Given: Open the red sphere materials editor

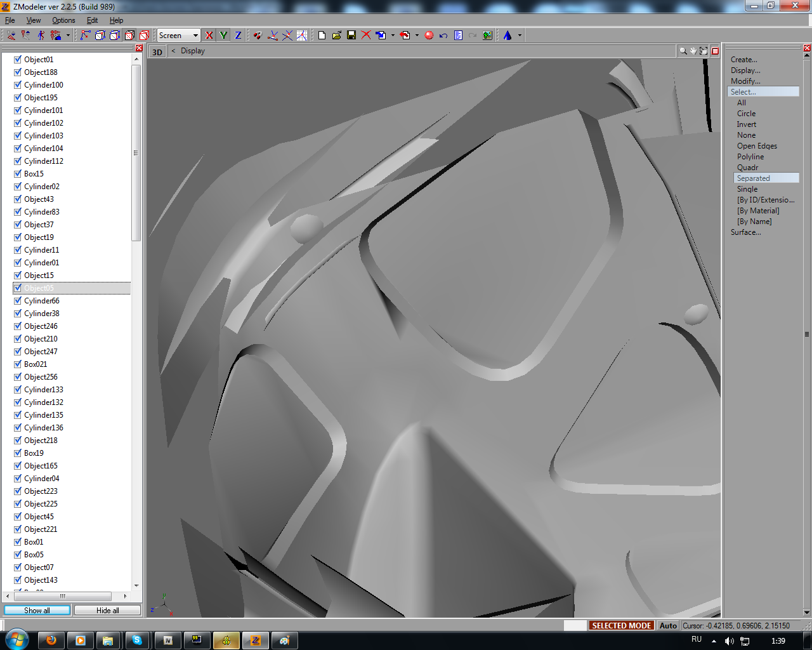Looking at the screenshot, I should (x=429, y=36).
